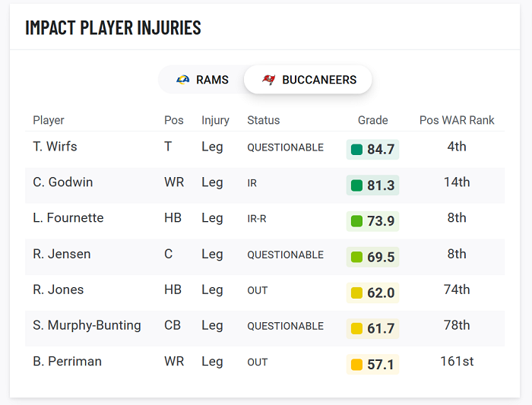
Task: Sort by the Pos WAR Rank header
Action: 457,120
